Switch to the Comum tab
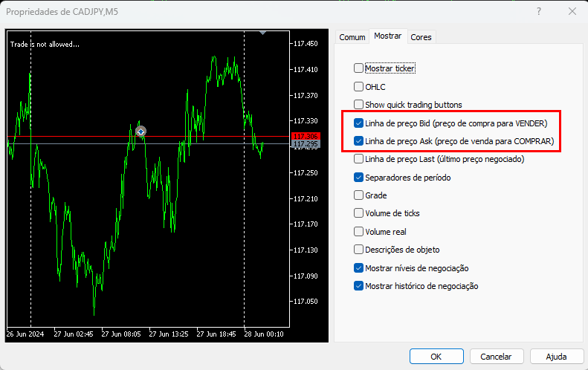The height and width of the screenshot is (370, 588). [352, 37]
